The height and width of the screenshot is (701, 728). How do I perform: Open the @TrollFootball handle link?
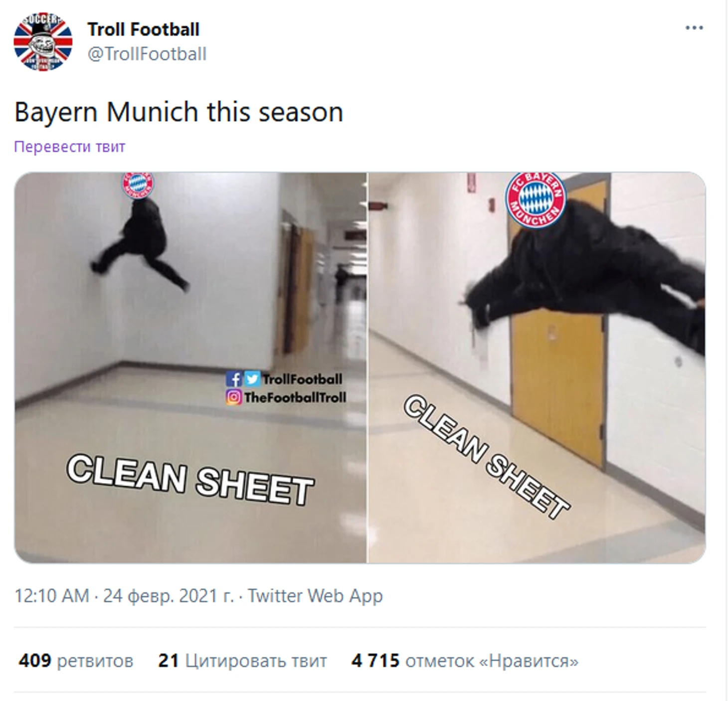(x=147, y=54)
